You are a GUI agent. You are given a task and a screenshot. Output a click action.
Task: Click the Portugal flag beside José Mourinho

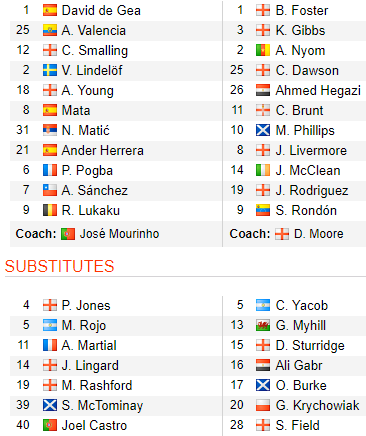click(68, 234)
